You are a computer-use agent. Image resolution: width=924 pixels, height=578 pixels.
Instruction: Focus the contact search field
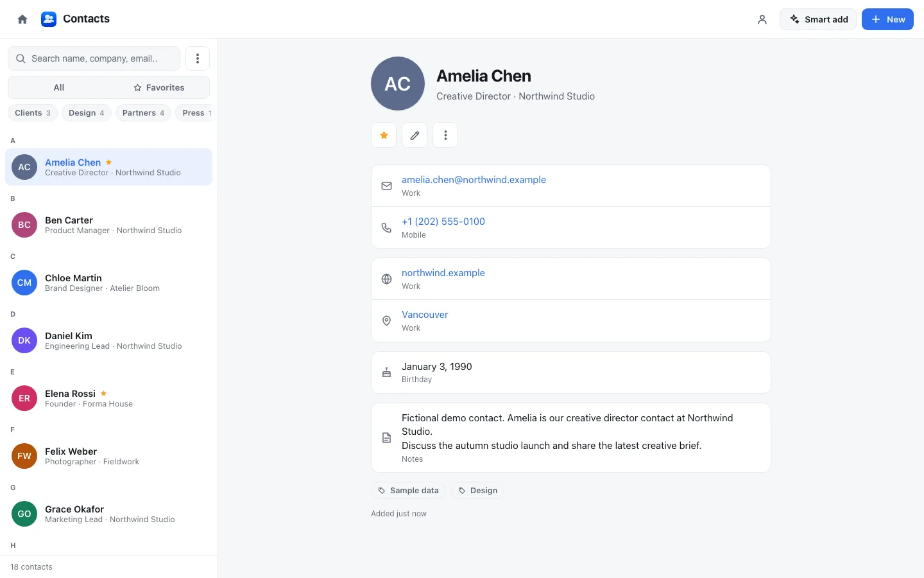[x=94, y=58]
